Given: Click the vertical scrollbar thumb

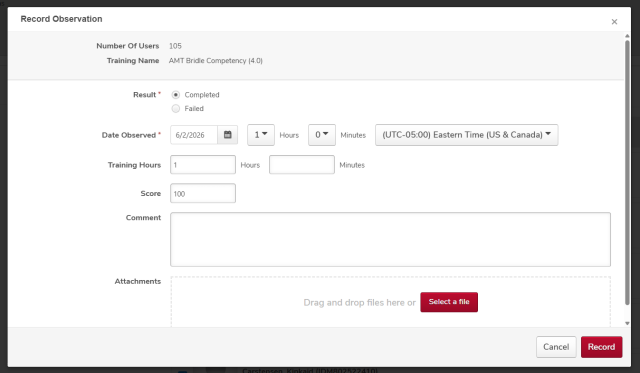Looking at the screenshot, I should [627, 172].
